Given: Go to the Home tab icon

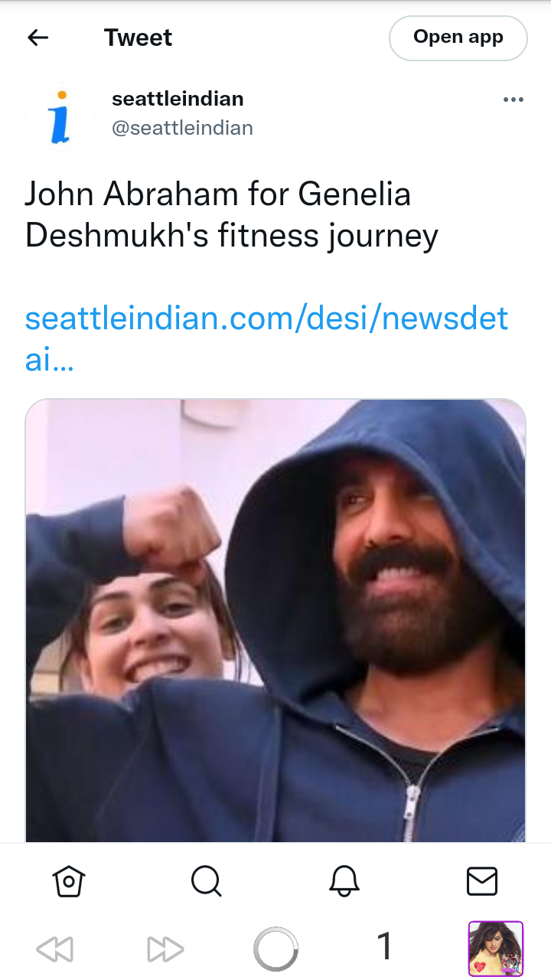Looking at the screenshot, I should pyautogui.click(x=69, y=881).
